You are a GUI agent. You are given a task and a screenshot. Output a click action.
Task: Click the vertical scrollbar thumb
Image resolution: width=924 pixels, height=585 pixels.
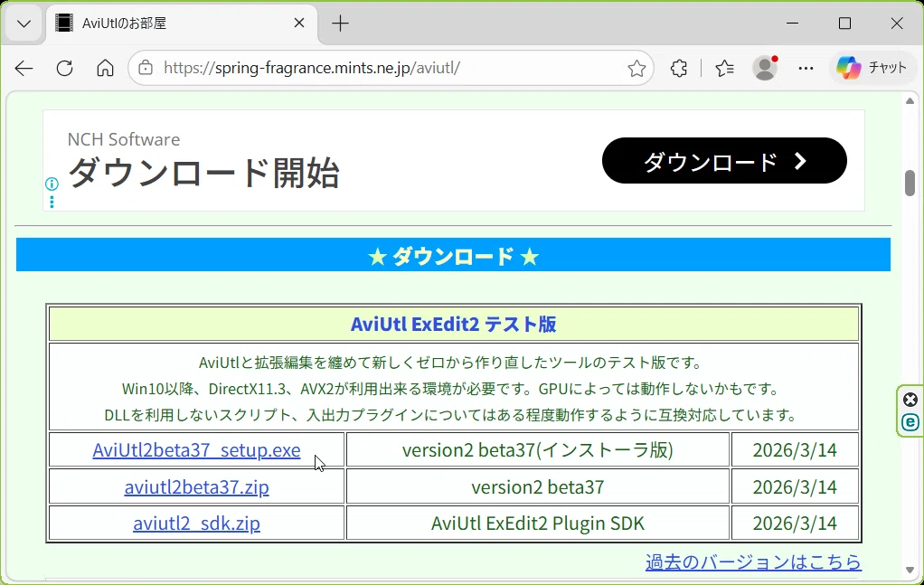click(910, 184)
